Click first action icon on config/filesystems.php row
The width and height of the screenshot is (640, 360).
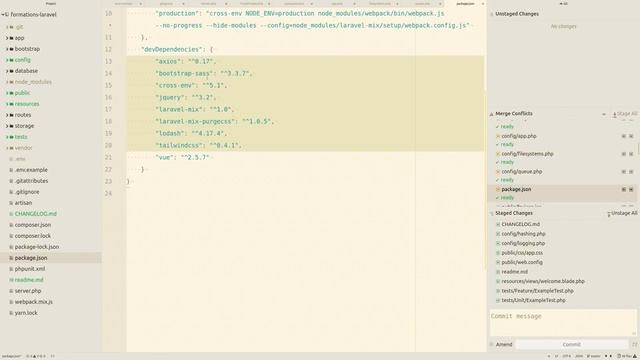tap(624, 154)
